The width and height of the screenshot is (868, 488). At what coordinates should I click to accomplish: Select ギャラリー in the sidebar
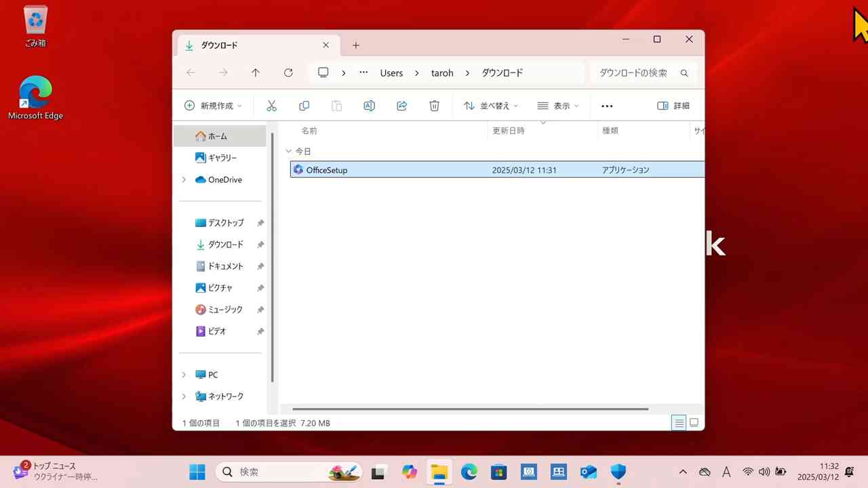click(x=219, y=157)
